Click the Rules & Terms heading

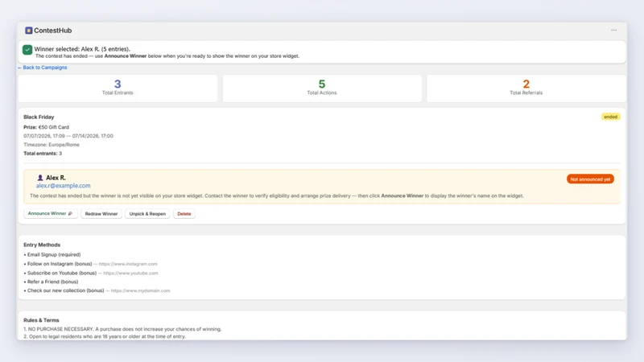[x=41, y=320]
